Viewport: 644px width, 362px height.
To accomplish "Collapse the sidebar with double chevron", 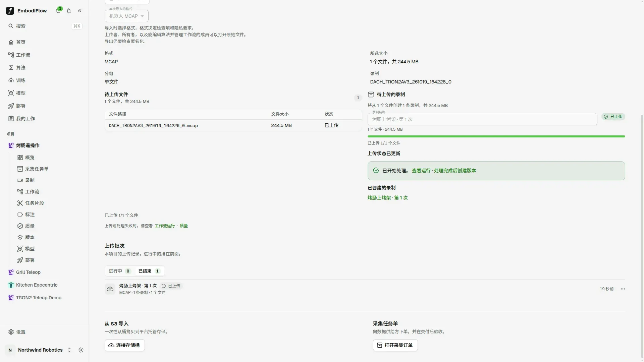I will [79, 11].
